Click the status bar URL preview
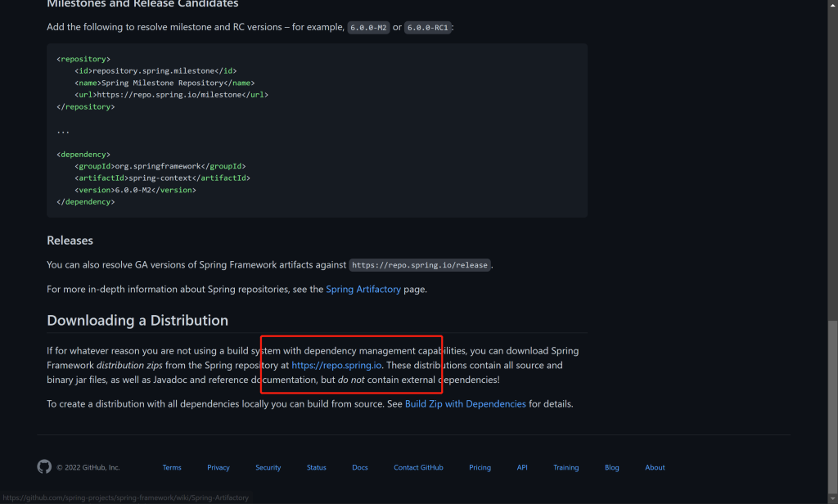The height and width of the screenshot is (504, 838). point(125,497)
